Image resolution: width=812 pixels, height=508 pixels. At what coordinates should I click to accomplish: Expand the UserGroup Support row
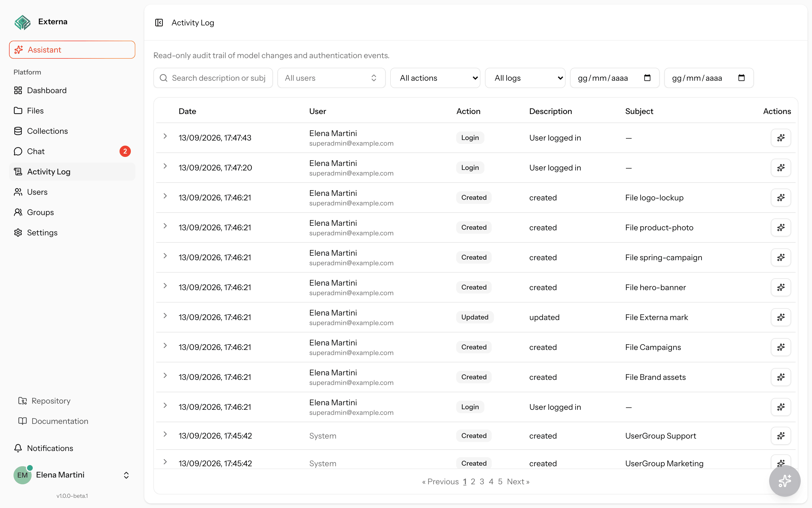(165, 434)
